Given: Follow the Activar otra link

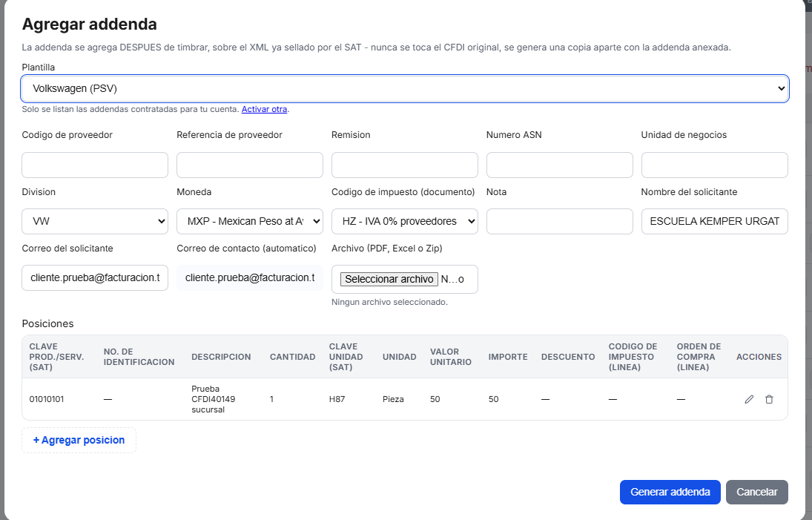Looking at the screenshot, I should pos(264,109).
